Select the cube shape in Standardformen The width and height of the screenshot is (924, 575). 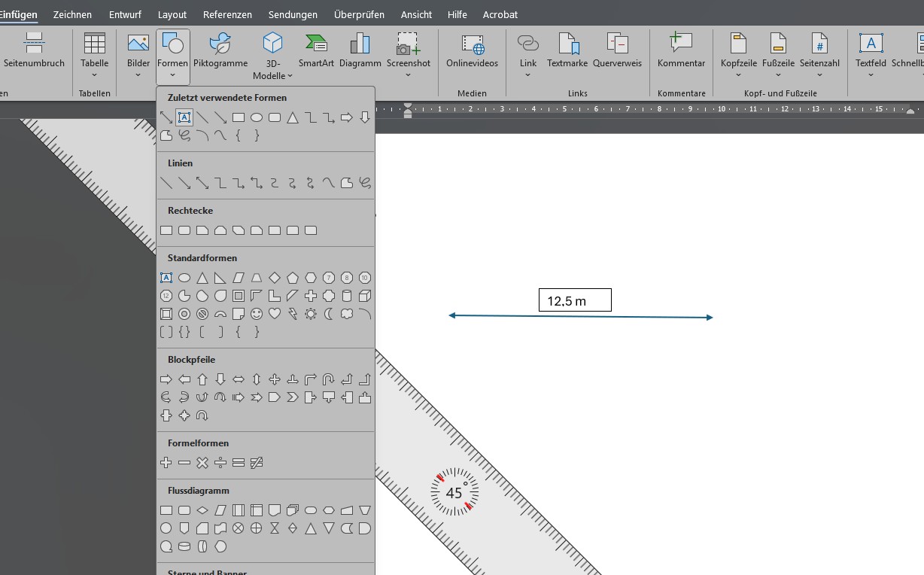[365, 296]
